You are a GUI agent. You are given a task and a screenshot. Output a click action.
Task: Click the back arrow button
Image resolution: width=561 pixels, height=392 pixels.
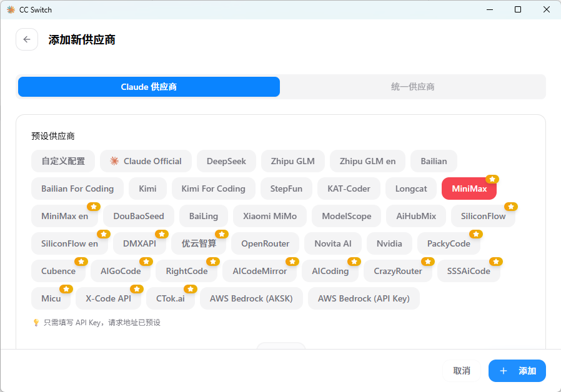point(27,39)
